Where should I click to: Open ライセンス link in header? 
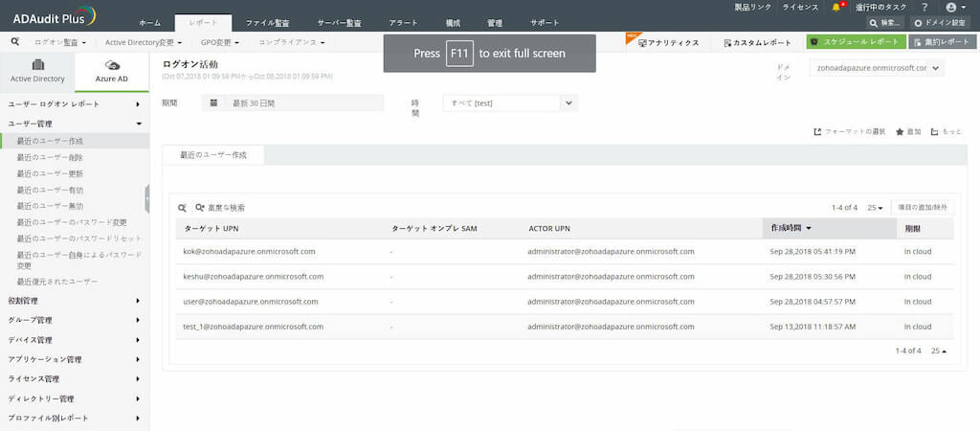[x=801, y=7]
